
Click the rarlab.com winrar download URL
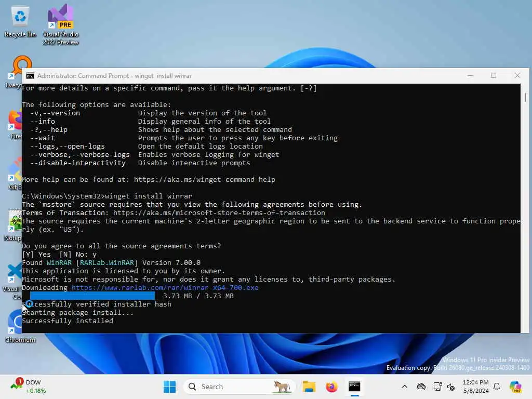tap(165, 288)
